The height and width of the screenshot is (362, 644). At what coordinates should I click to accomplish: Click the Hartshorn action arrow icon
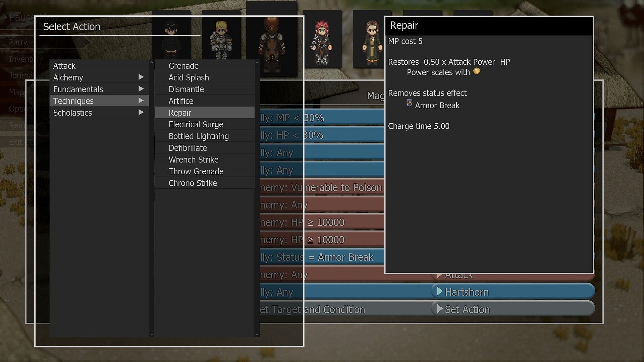439,292
